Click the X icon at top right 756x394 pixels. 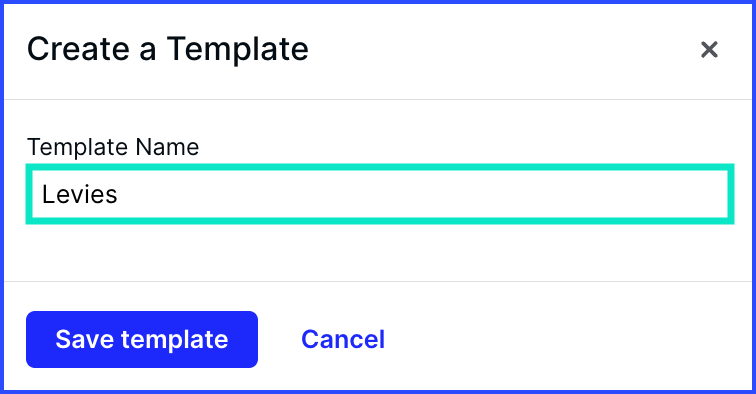coord(709,49)
